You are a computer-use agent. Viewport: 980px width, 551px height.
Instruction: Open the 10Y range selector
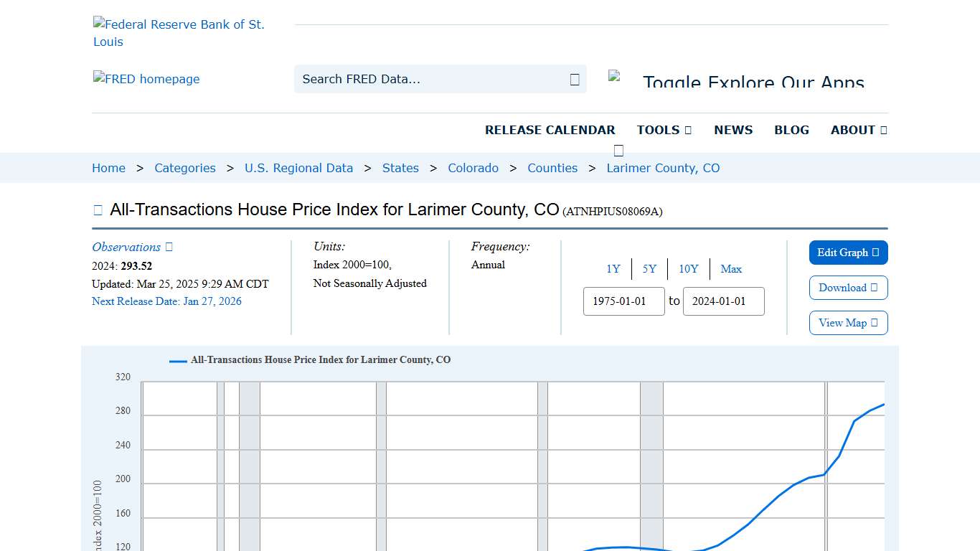(688, 268)
